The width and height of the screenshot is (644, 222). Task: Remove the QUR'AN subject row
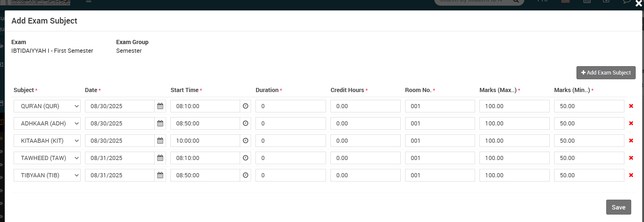[x=631, y=106]
